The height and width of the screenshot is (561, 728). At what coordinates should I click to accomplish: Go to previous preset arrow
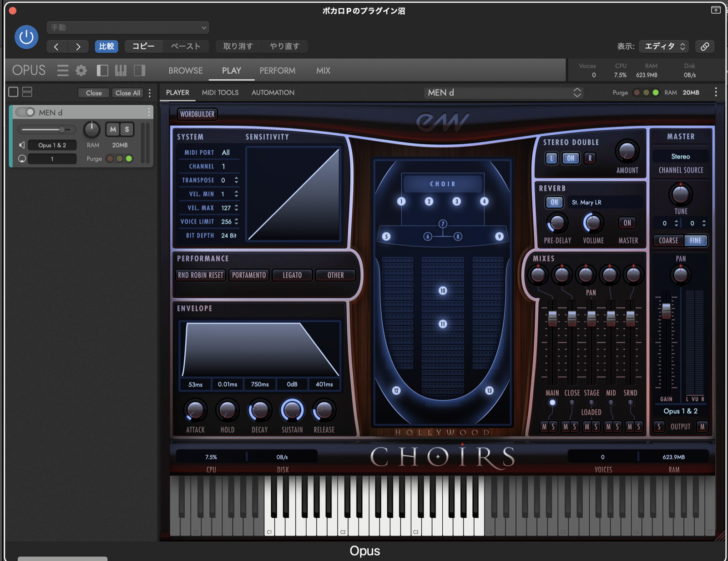point(56,46)
